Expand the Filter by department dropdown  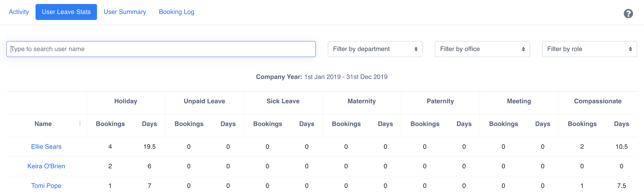click(375, 49)
